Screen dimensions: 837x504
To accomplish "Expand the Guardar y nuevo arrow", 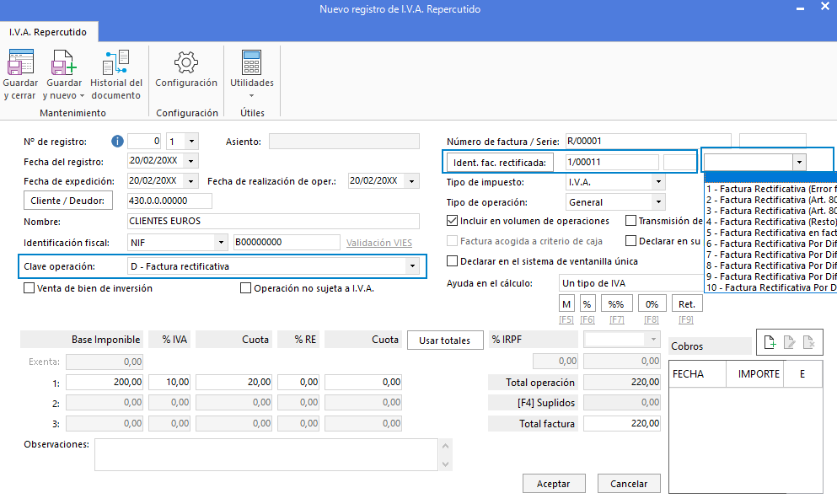I will 82,96.
